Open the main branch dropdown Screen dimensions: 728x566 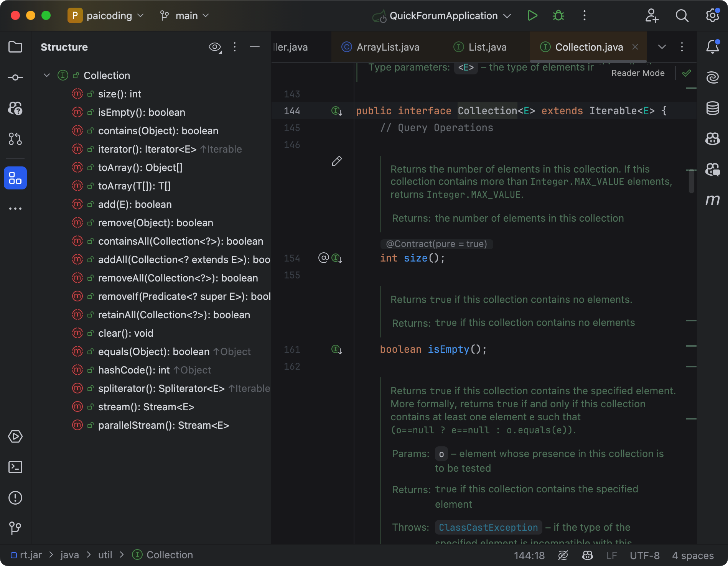tap(184, 16)
